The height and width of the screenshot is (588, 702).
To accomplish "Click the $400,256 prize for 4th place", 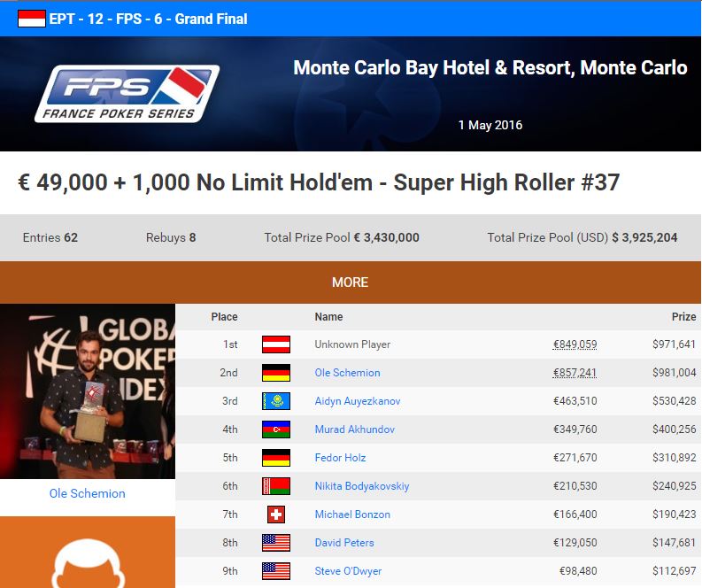I will 674,429.
